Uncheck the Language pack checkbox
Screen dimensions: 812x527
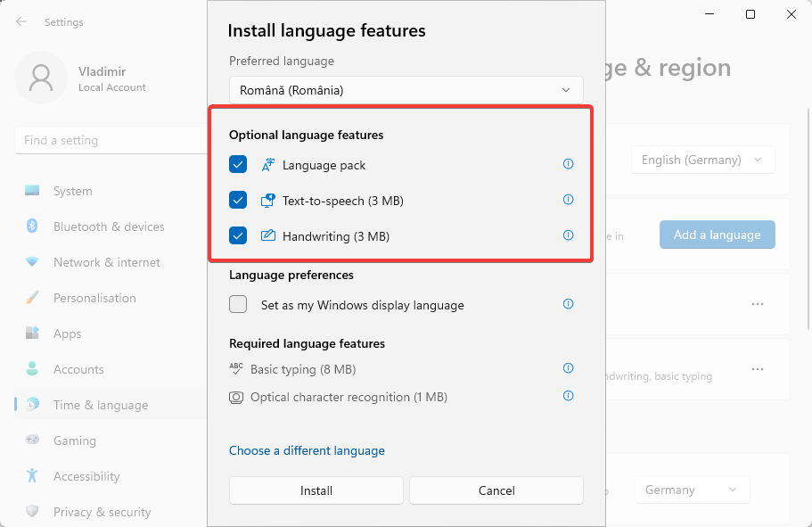pyautogui.click(x=238, y=165)
